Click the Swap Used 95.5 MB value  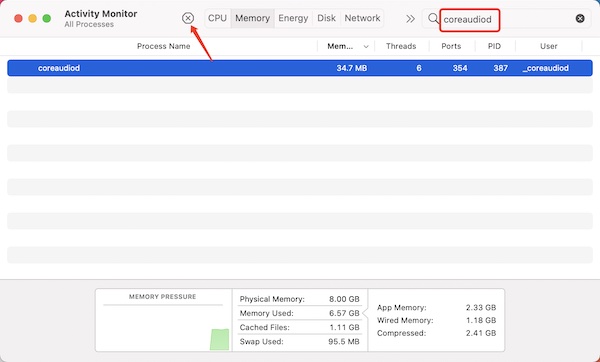pos(344,341)
